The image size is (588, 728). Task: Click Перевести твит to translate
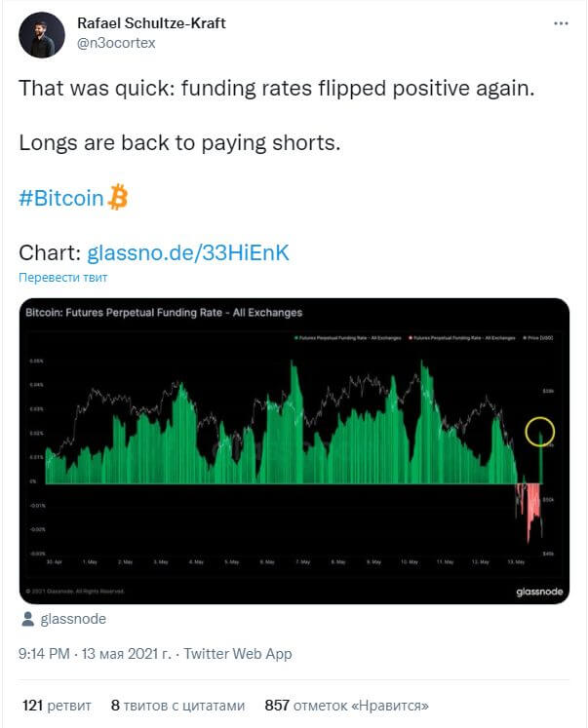[63, 278]
